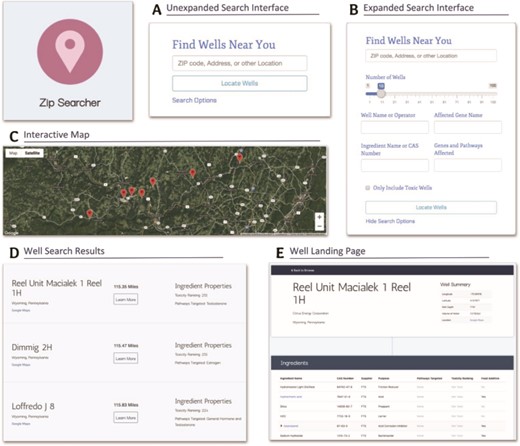Click the Well Name or Operator field

(x=395, y=128)
